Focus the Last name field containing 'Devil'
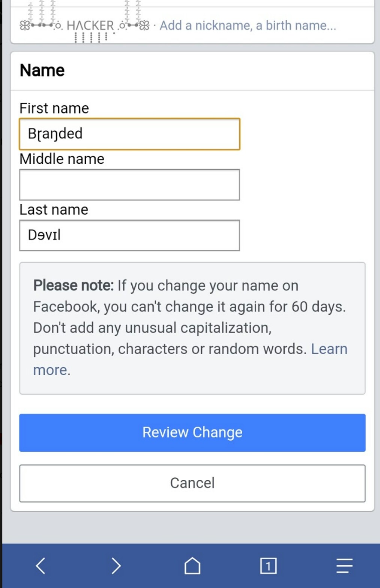Image resolution: width=380 pixels, height=588 pixels. point(129,235)
